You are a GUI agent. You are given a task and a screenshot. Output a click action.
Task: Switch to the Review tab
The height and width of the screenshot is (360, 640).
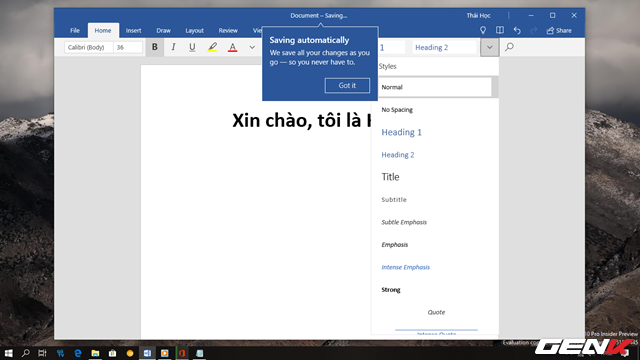pyautogui.click(x=228, y=30)
